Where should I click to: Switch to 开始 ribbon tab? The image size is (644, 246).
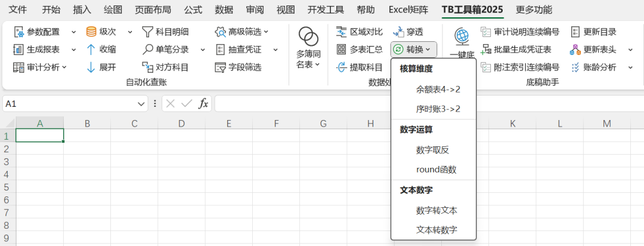[x=51, y=10]
